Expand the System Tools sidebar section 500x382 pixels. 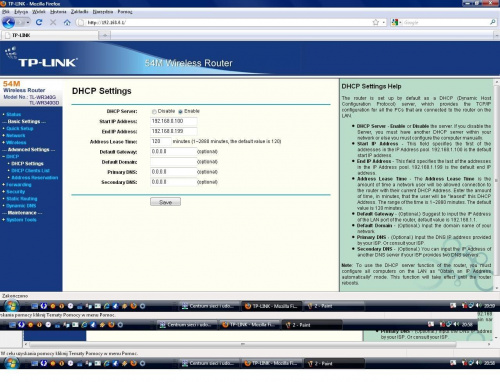click(21, 220)
